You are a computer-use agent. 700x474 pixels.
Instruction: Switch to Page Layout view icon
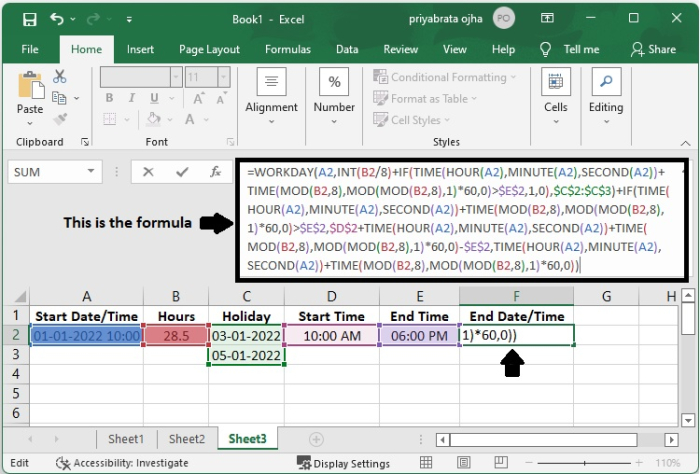(x=463, y=463)
